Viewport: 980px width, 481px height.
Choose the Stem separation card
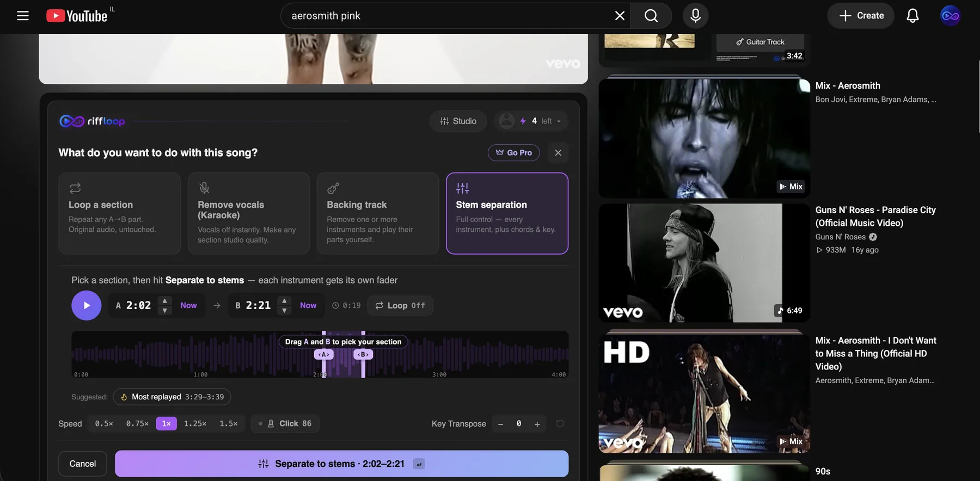tap(507, 213)
